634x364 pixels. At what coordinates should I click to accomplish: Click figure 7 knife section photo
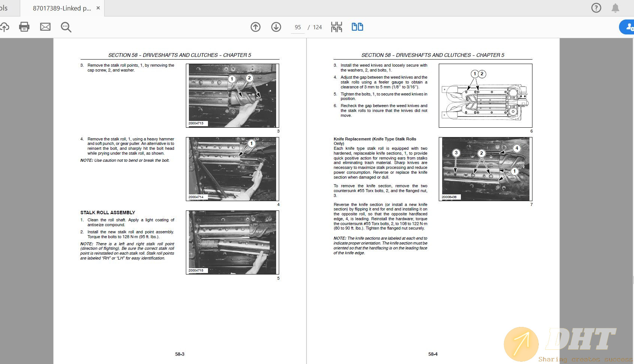(x=485, y=169)
